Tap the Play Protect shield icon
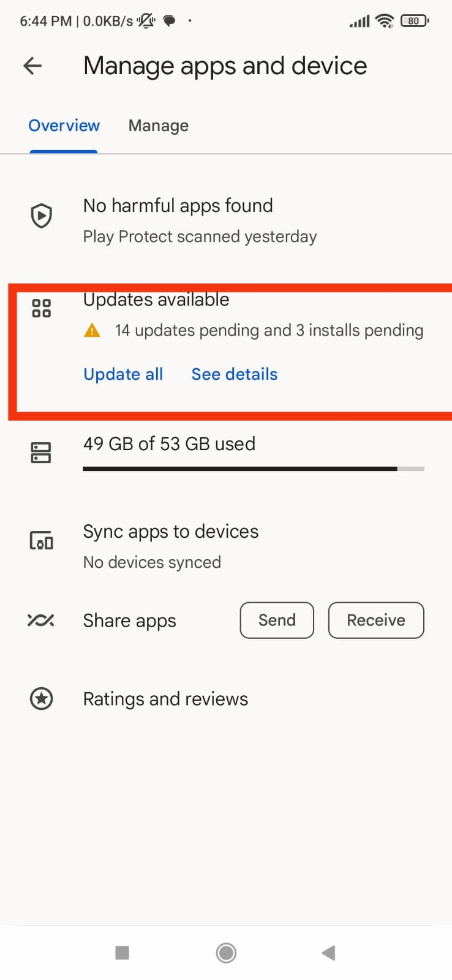Viewport: 452px width, 980px height. pyautogui.click(x=41, y=216)
